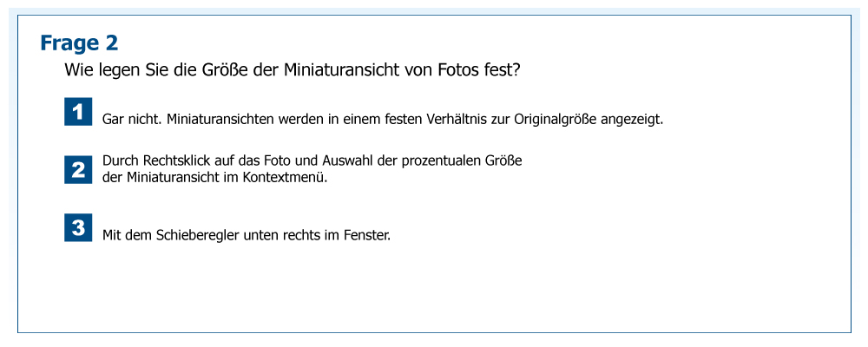Click the answer text starting with "Gar nicht"

(382, 119)
